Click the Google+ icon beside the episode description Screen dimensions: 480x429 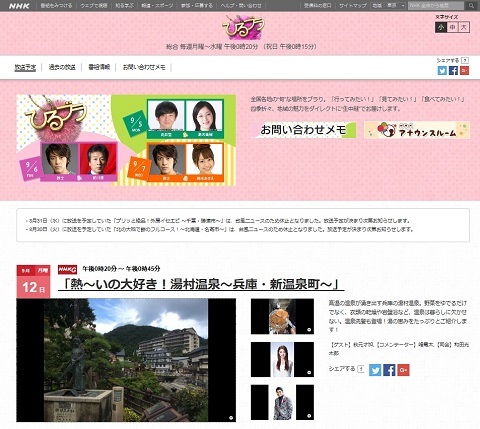click(403, 370)
